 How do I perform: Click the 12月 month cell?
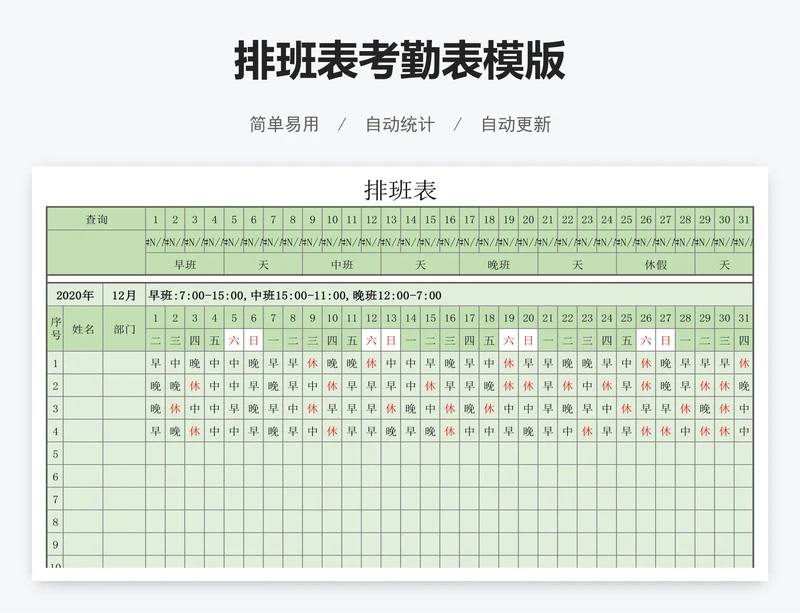click(124, 296)
